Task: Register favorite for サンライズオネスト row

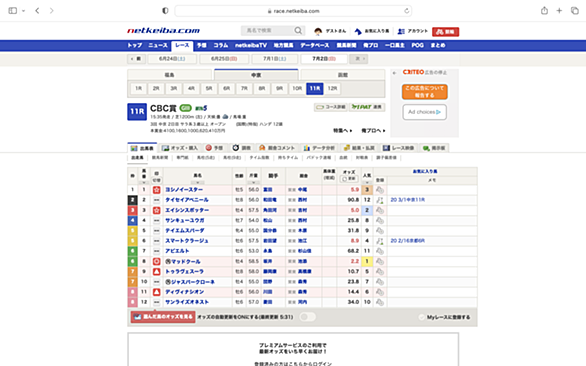Action: click(x=380, y=302)
